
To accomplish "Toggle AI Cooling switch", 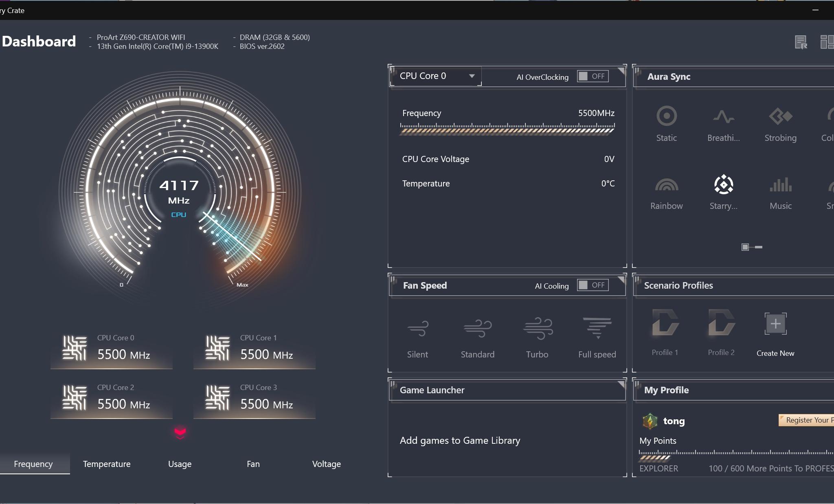I will coord(593,285).
